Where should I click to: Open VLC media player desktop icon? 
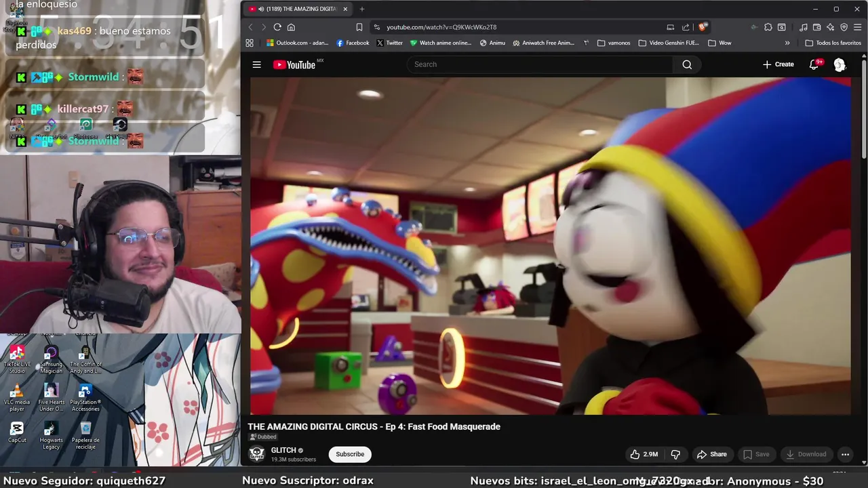coord(17,397)
